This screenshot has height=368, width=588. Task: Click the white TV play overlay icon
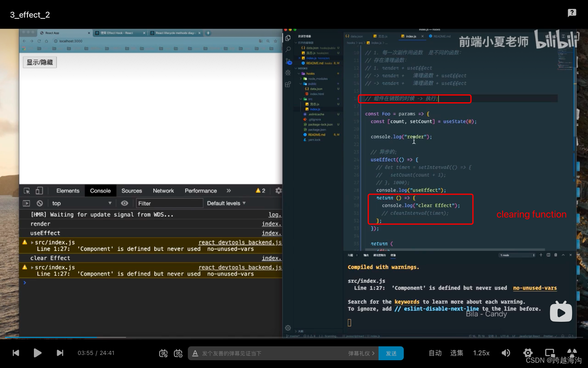[561, 312]
